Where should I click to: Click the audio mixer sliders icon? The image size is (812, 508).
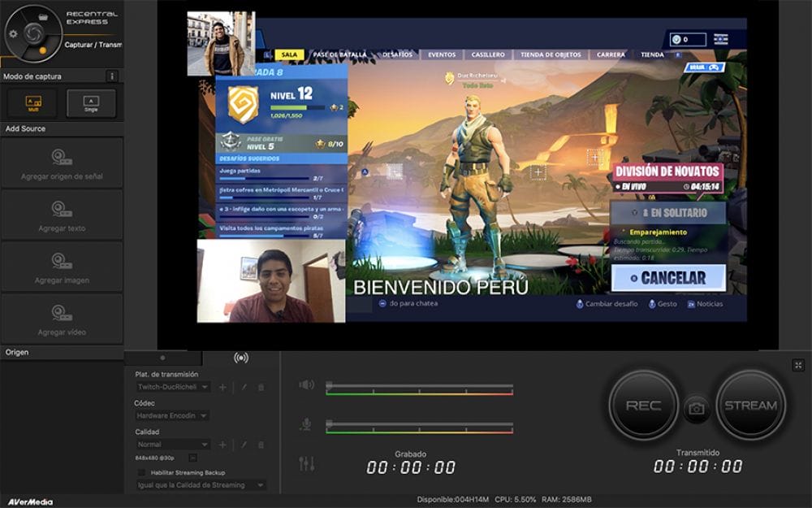point(306,463)
